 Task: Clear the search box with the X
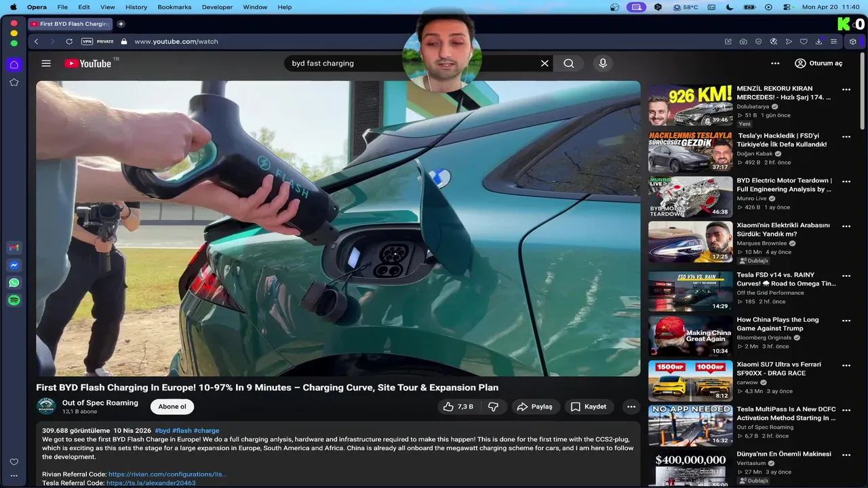click(545, 63)
